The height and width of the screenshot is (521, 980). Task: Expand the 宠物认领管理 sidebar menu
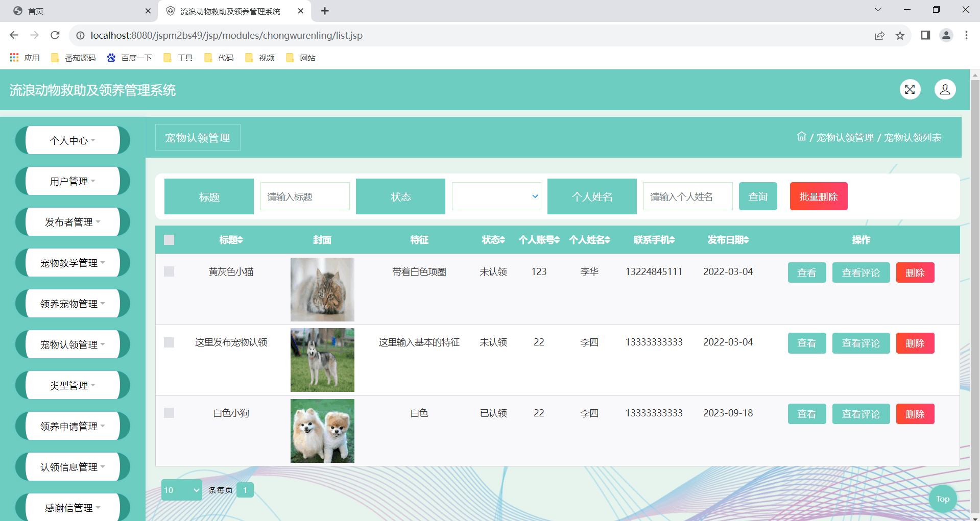(73, 344)
